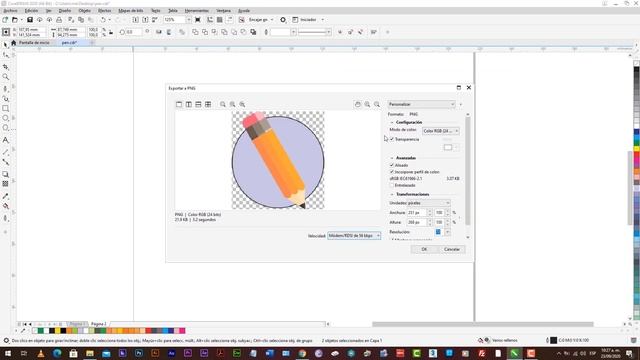
Task: Click the Save icon in standard toolbar
Action: pyautogui.click(x=30, y=20)
